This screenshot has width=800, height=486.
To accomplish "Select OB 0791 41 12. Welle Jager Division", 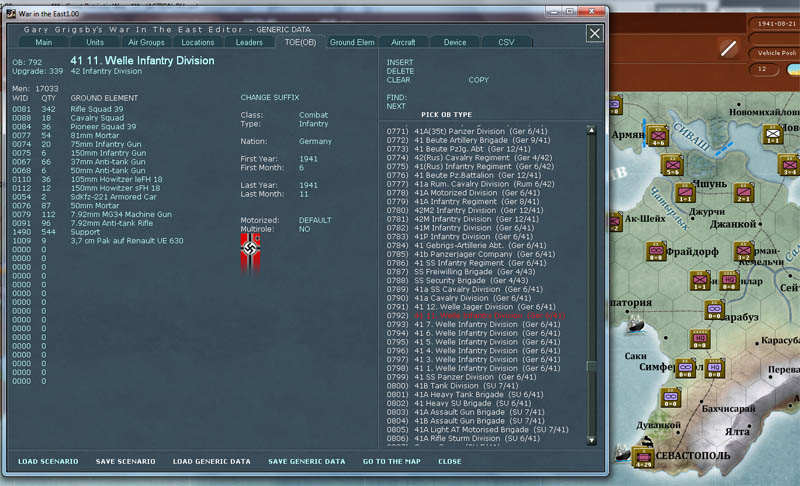I will click(x=470, y=307).
